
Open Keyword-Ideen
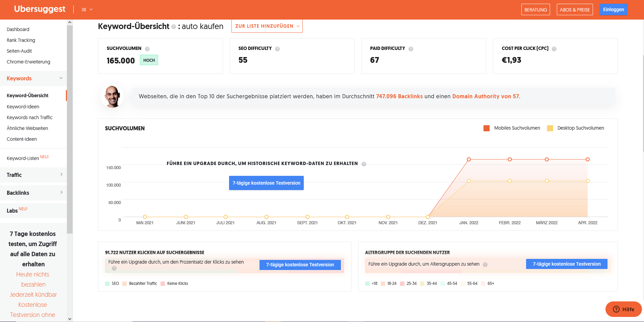coord(23,107)
